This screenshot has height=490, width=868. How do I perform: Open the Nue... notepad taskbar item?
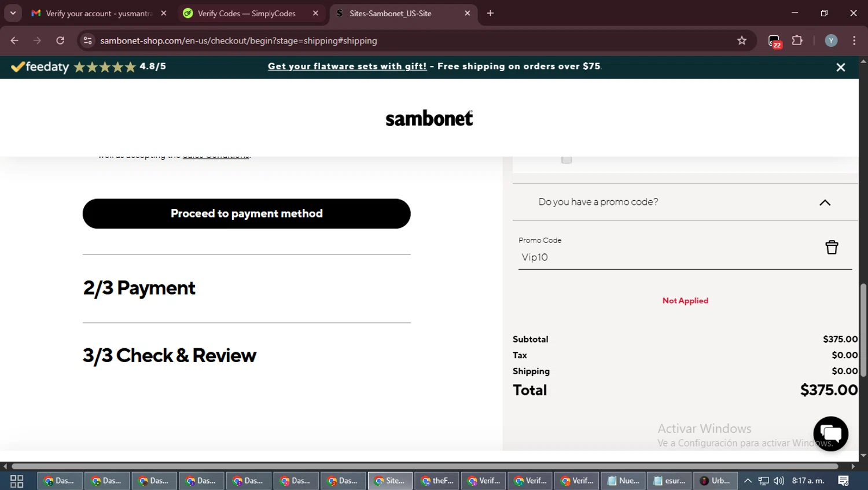click(623, 481)
